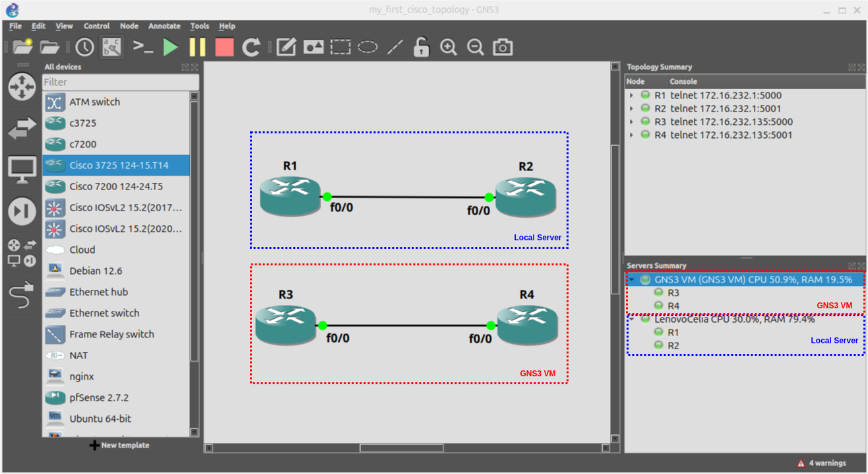Stop all nodes using the red square icon
Viewport: 868px width, 474px height.
(x=224, y=47)
